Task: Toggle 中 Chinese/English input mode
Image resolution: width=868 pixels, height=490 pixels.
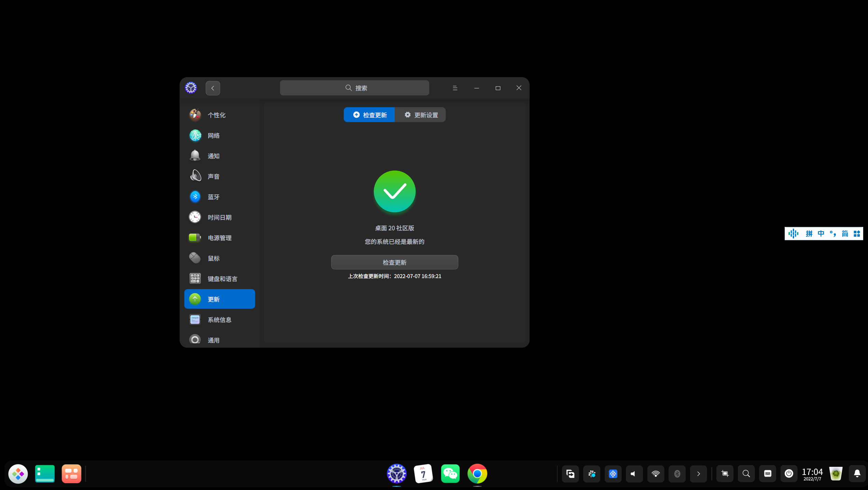Action: point(821,234)
